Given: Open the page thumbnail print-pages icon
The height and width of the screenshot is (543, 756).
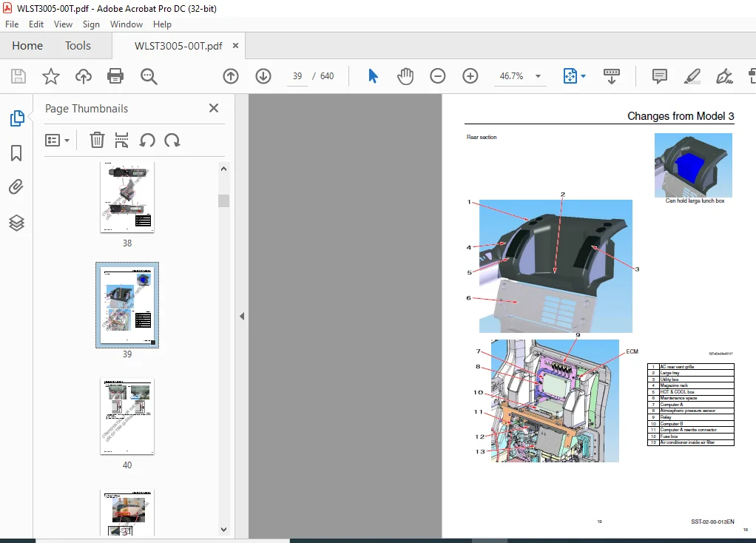Looking at the screenshot, I should coord(121,141).
